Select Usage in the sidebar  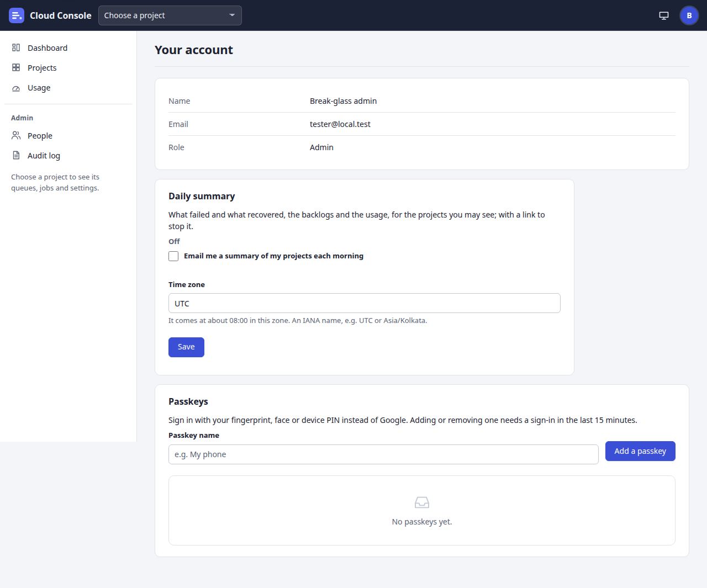68,88
